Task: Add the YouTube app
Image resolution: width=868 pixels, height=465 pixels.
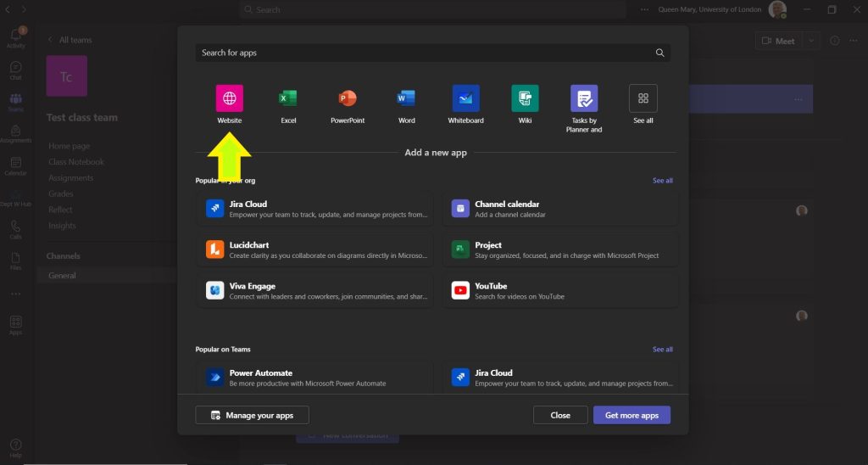Action: (x=560, y=291)
